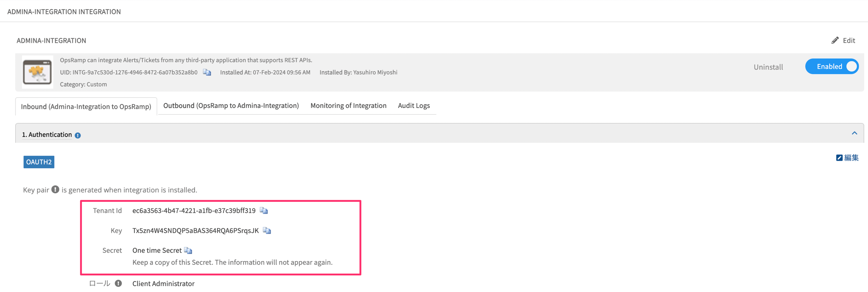
Task: Click the 編集 edit link in Authentication
Action: (x=847, y=158)
